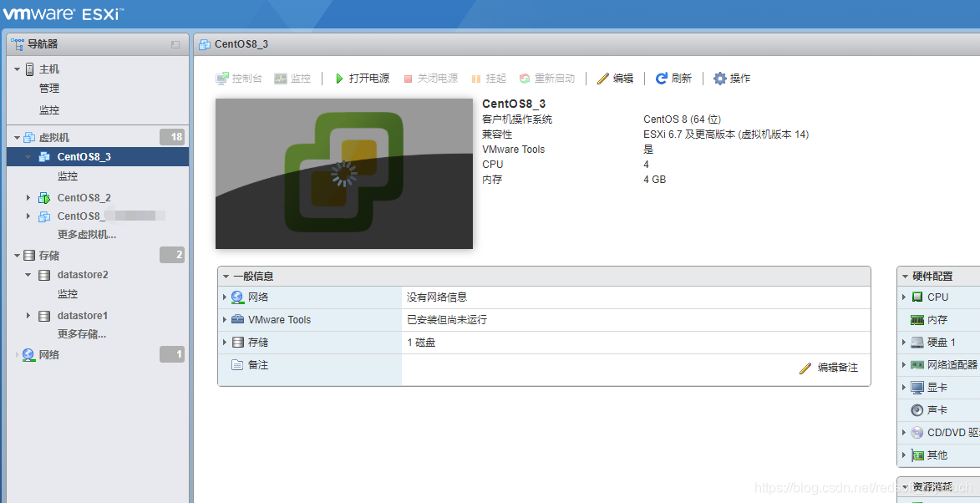This screenshot has width=980, height=503.
Task: Click the network count badge 1
Action: [172, 354]
